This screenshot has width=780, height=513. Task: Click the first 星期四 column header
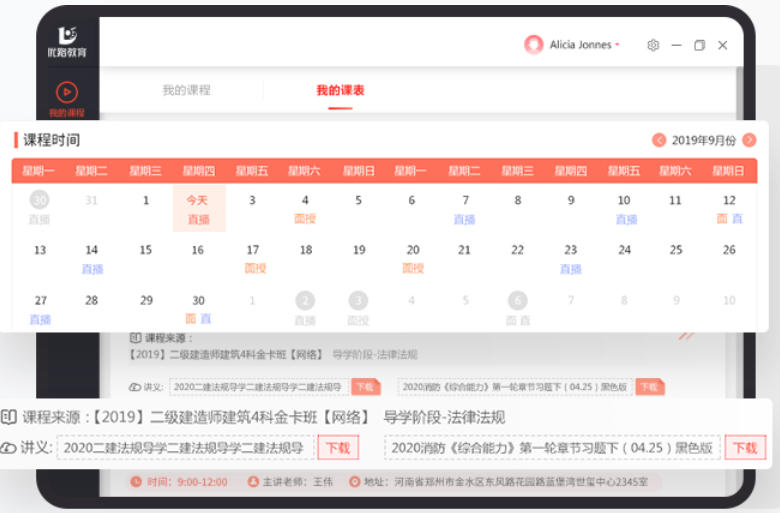(198, 171)
